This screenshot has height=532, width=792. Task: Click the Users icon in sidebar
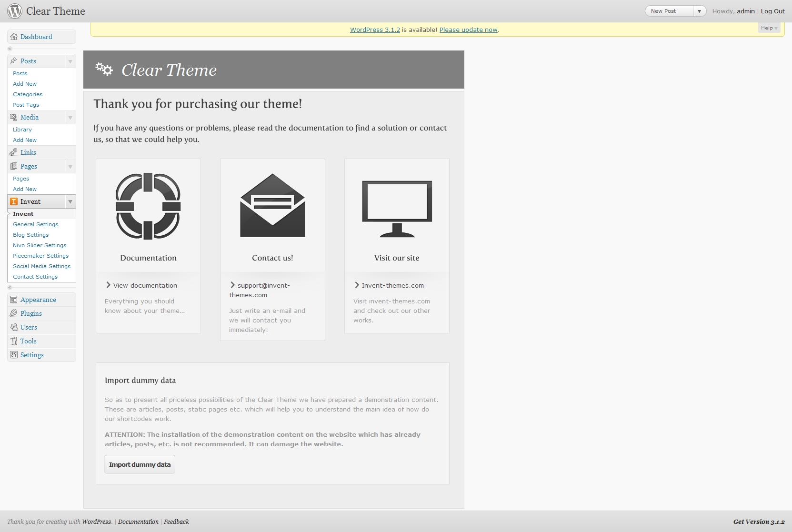(x=14, y=327)
